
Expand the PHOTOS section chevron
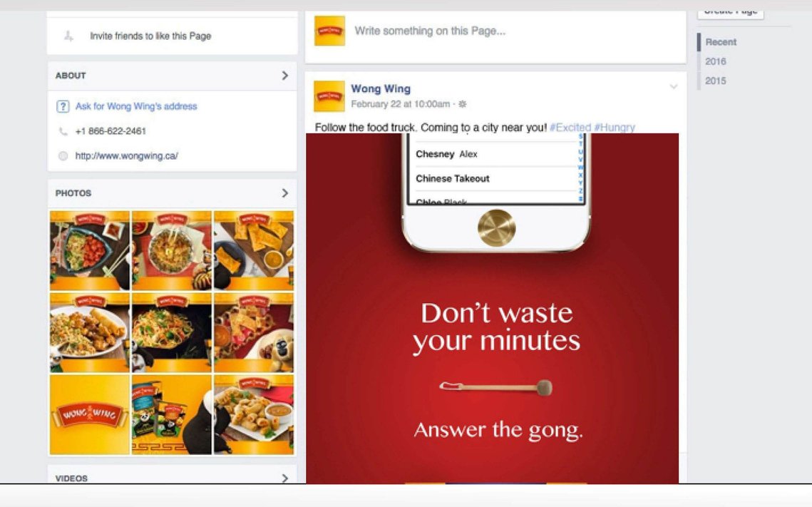tap(285, 193)
